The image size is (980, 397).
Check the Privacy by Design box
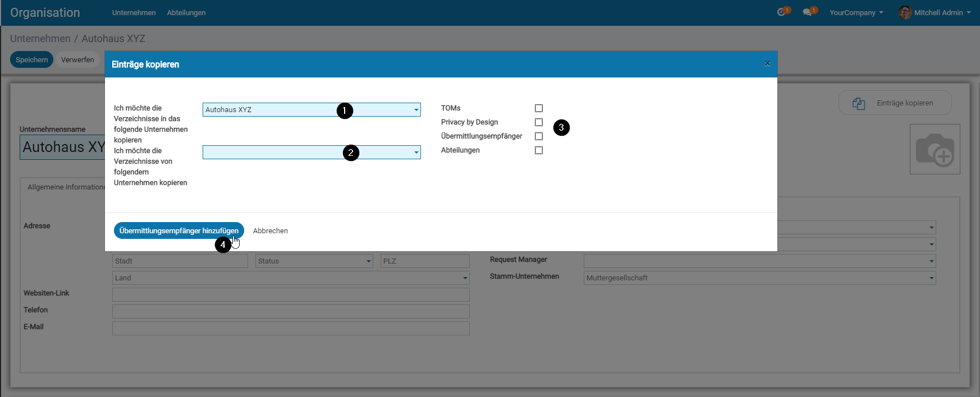tap(539, 122)
